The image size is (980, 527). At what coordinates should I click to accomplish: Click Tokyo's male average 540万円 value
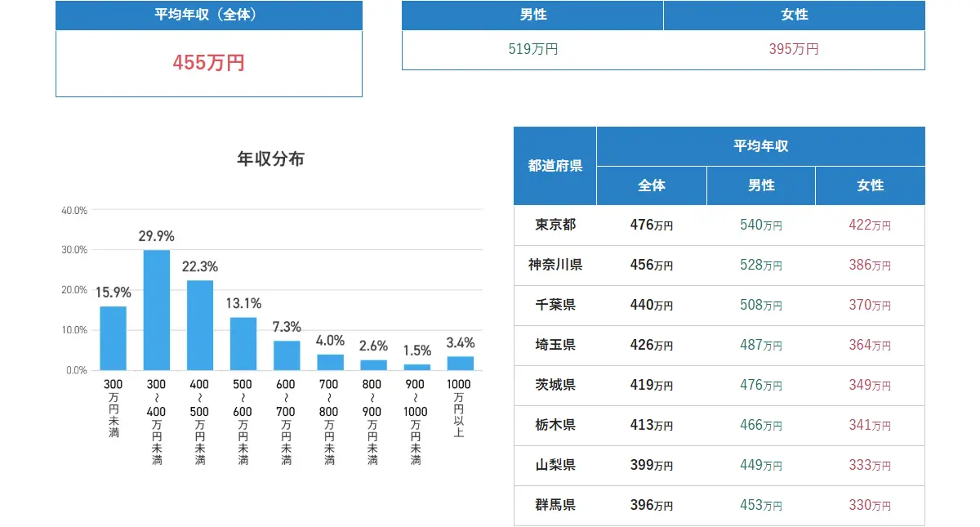click(760, 225)
